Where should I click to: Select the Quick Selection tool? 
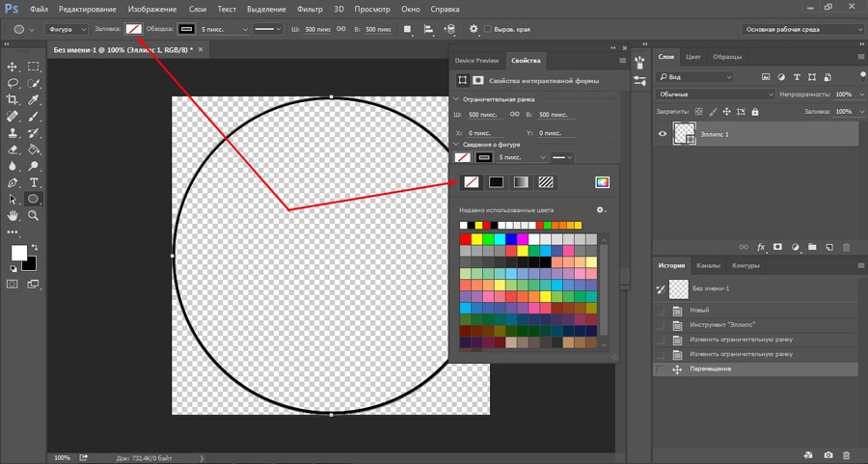pos(33,84)
